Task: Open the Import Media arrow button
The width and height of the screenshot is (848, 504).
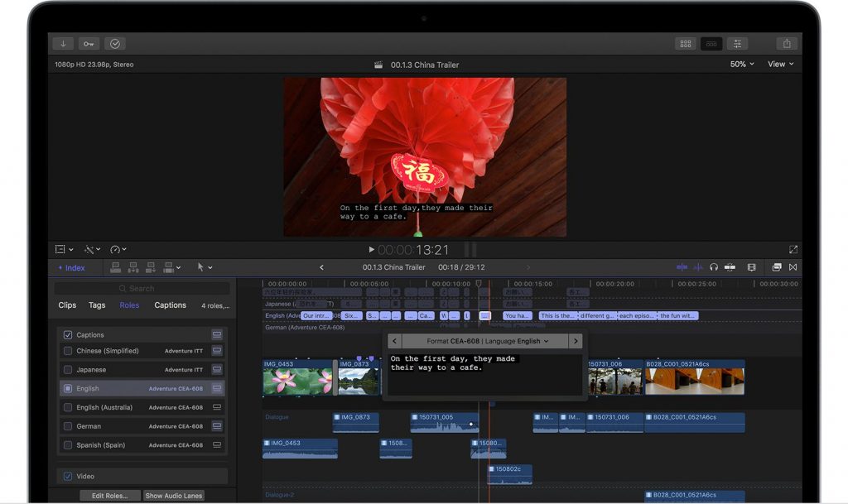Action: (63, 44)
